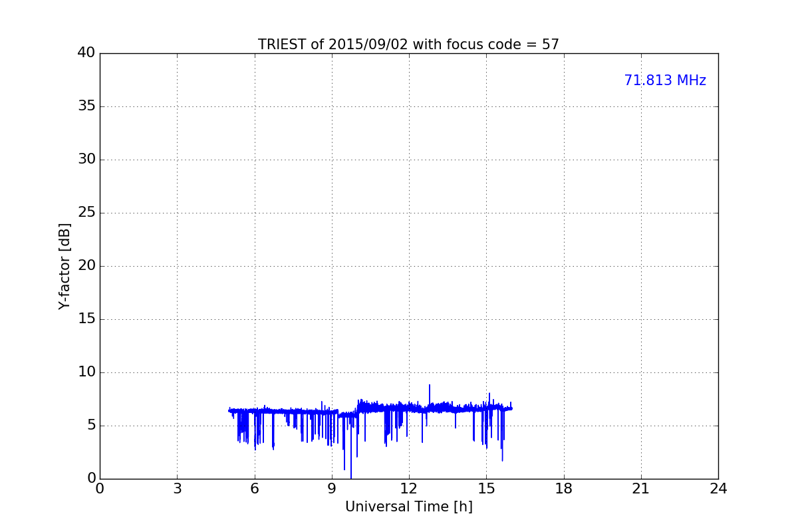Click y-axis tick value 25
798x532 pixels.
(86, 213)
